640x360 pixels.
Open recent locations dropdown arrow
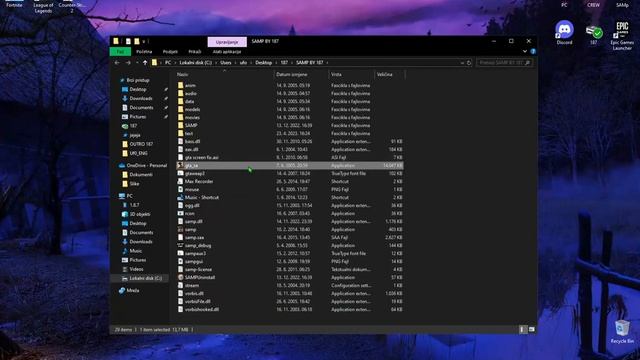[137, 63]
